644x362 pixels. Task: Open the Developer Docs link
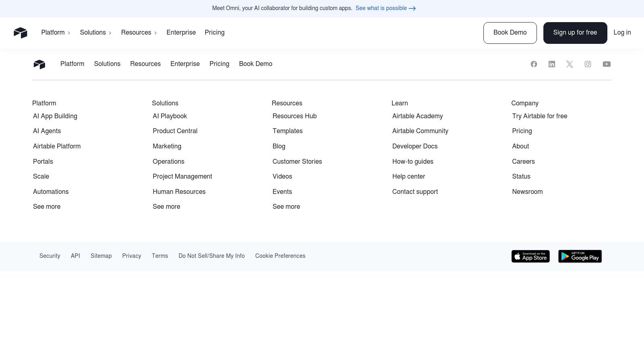(x=415, y=146)
